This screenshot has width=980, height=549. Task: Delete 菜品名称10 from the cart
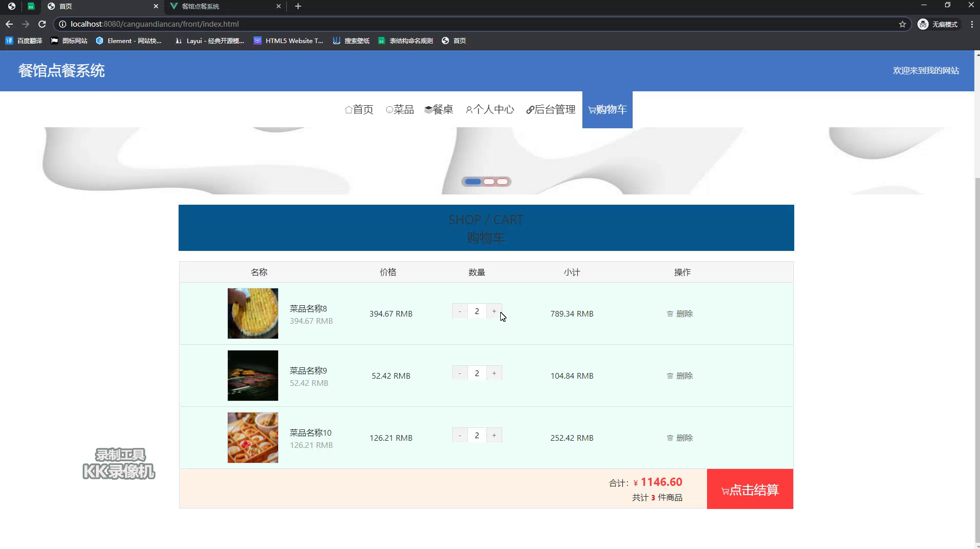tap(680, 438)
